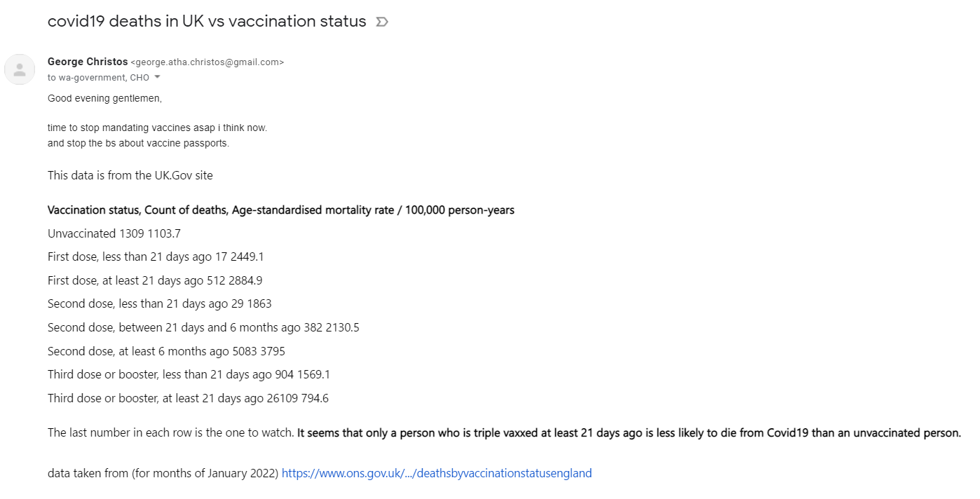Click the bold triple vaxxed conclusion sentence
This screenshot has height=499, width=980.
point(629,432)
